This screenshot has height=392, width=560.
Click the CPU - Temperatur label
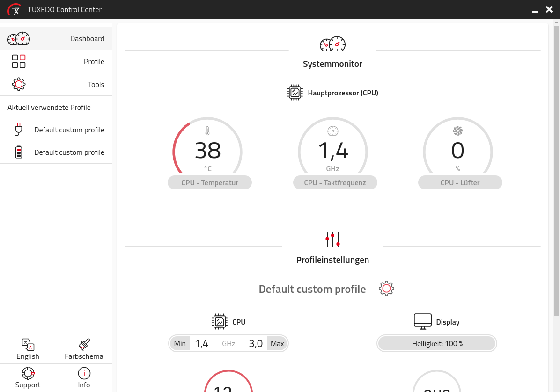pos(210,182)
